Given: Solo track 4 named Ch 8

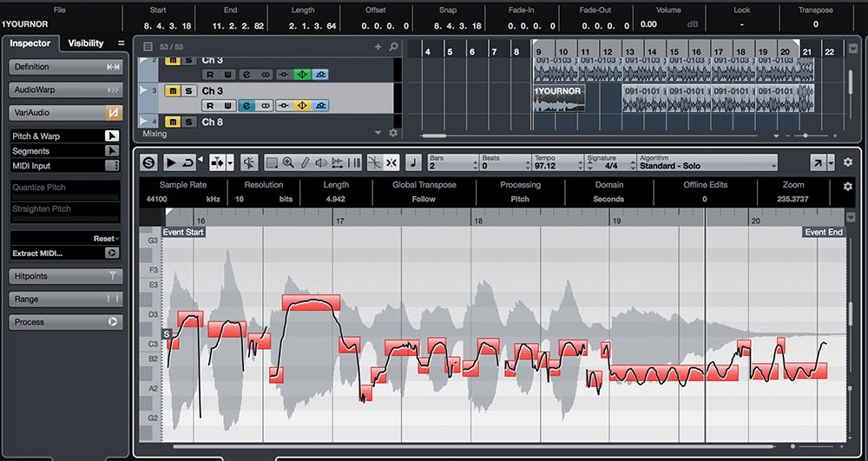Looking at the screenshot, I should (188, 122).
